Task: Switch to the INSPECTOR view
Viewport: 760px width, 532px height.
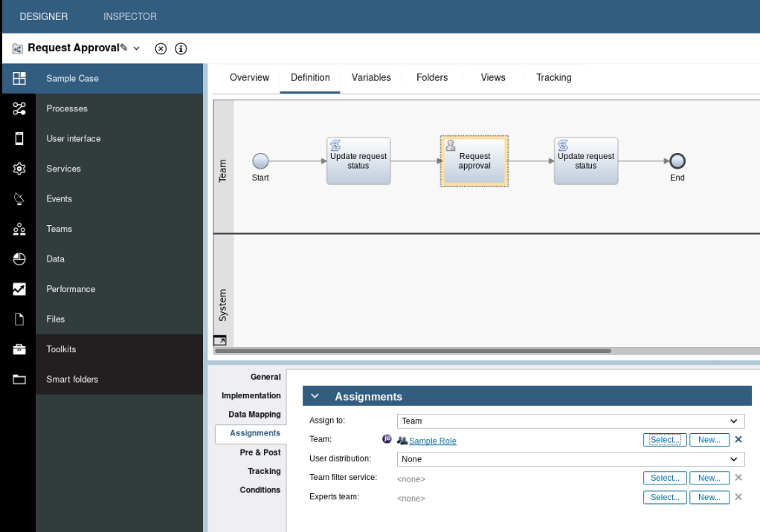Action: pyautogui.click(x=129, y=16)
